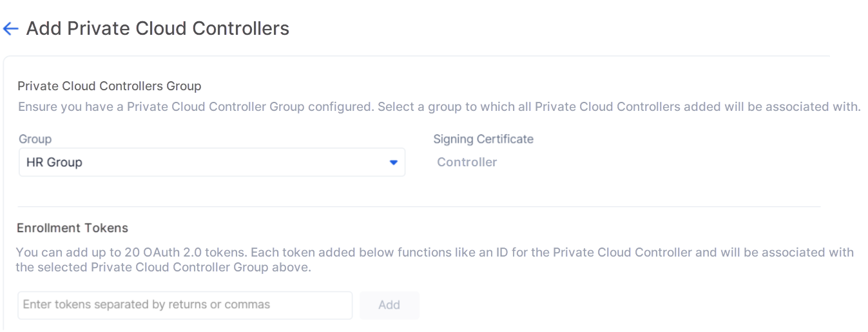The height and width of the screenshot is (332, 868).
Task: Click the group configuration help text
Action: (x=439, y=107)
